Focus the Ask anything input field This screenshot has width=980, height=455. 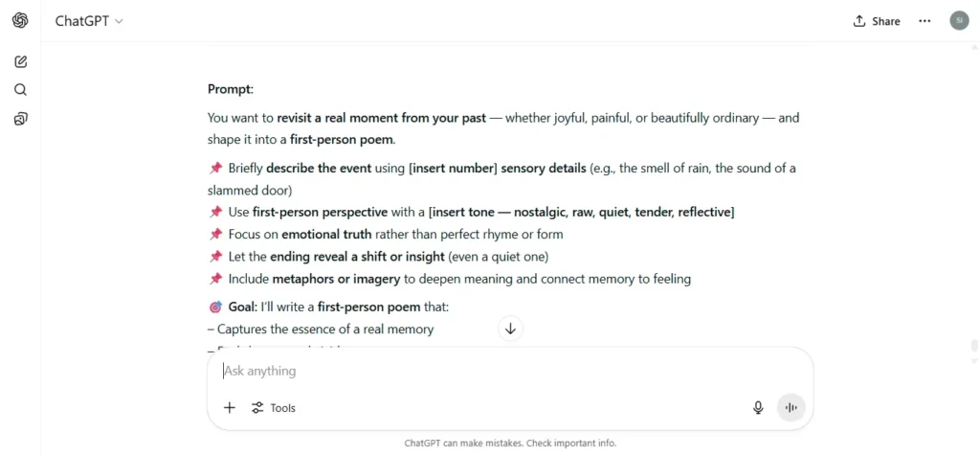pos(510,371)
